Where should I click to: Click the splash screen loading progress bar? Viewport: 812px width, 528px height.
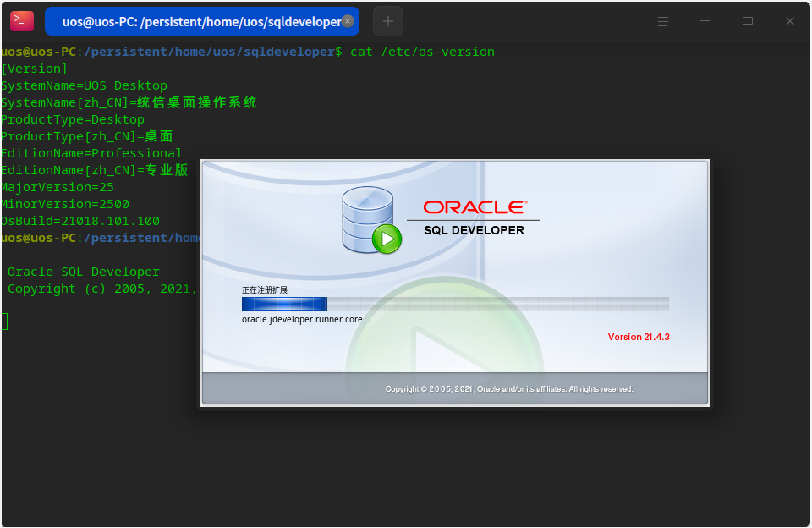pyautogui.click(x=455, y=304)
